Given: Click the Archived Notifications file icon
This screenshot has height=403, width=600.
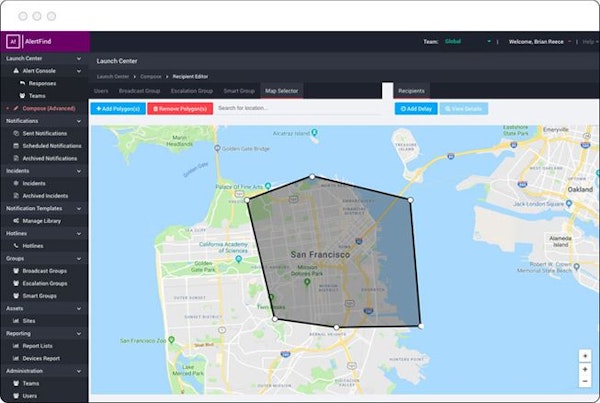Looking at the screenshot, I should (16, 158).
